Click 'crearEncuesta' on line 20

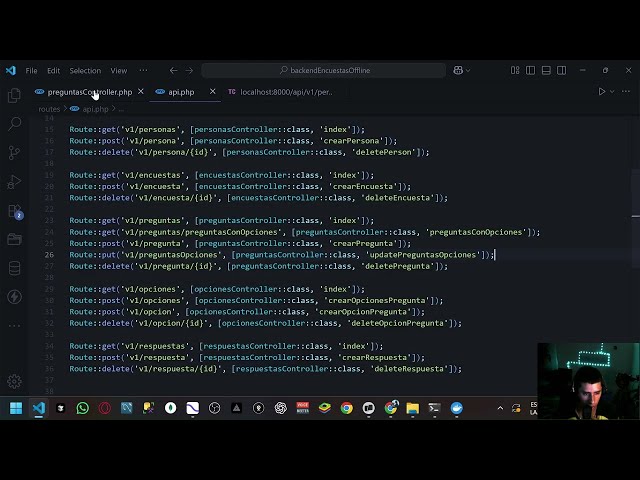coord(363,187)
